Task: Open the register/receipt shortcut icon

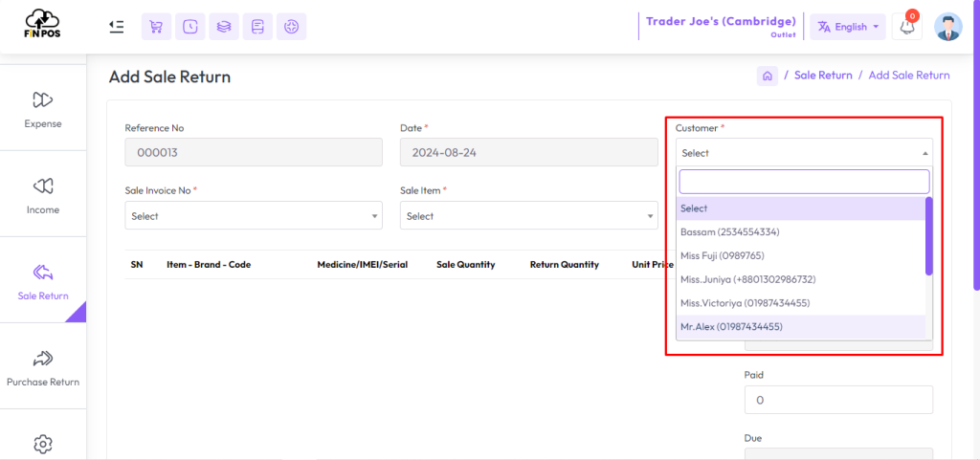Action: click(257, 27)
